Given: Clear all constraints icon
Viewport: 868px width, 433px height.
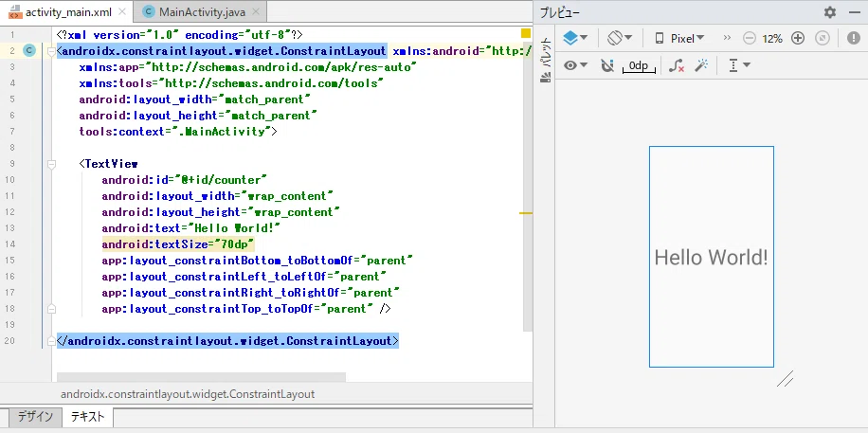Looking at the screenshot, I should coord(677,66).
